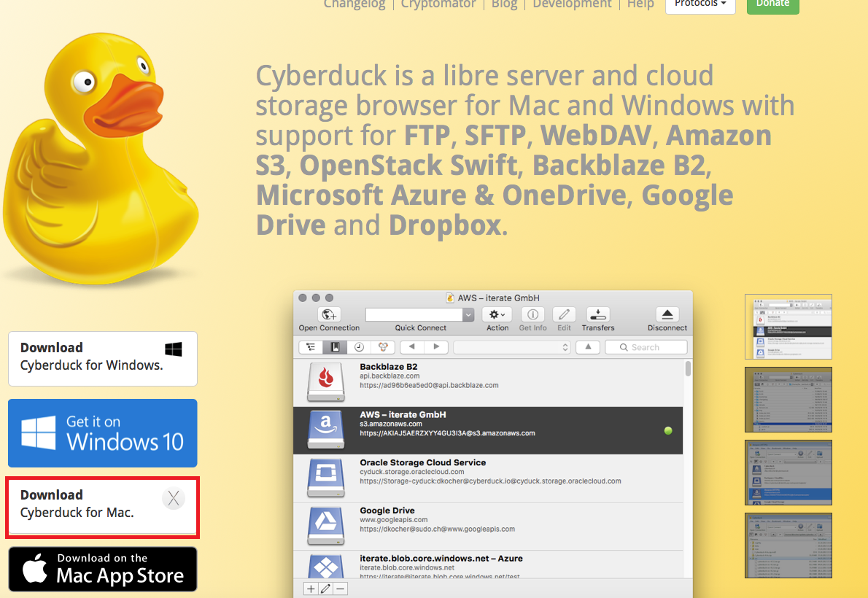Viewport: 868px width, 598px height.
Task: Click the Open Connection toolbar icon
Action: tap(328, 315)
